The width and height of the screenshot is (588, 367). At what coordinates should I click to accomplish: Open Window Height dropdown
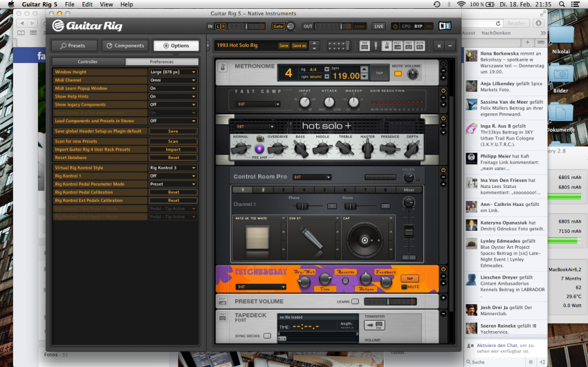click(173, 72)
